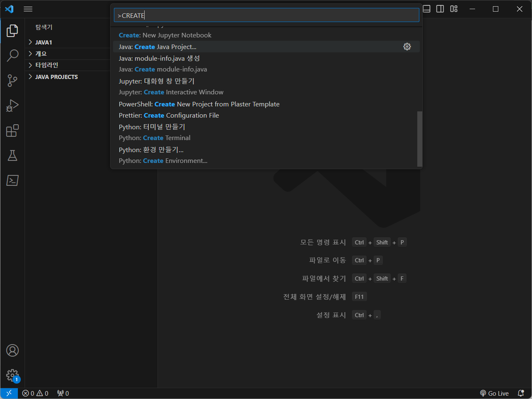Open the Extensions view
Screen dimensions: 532x399
click(12, 131)
